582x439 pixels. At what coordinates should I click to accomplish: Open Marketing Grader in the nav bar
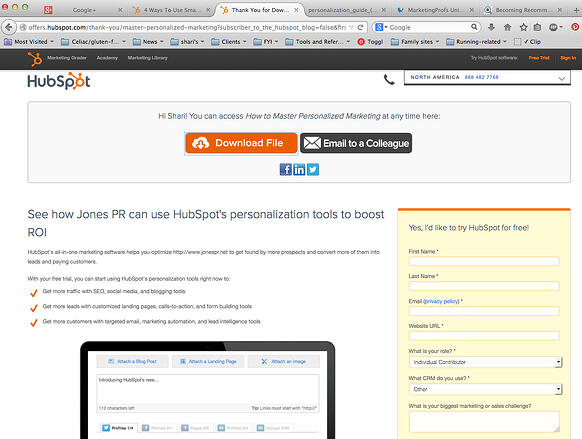[x=67, y=58]
